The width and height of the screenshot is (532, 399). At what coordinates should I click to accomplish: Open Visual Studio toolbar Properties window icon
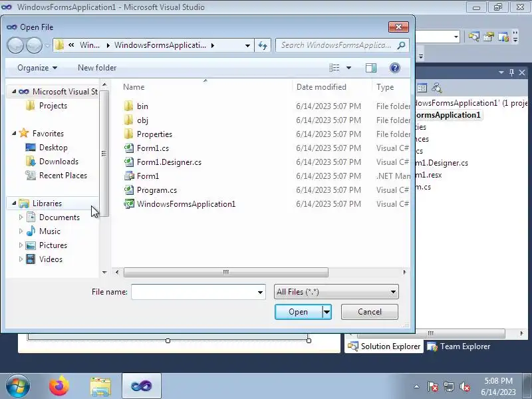[x=489, y=37]
